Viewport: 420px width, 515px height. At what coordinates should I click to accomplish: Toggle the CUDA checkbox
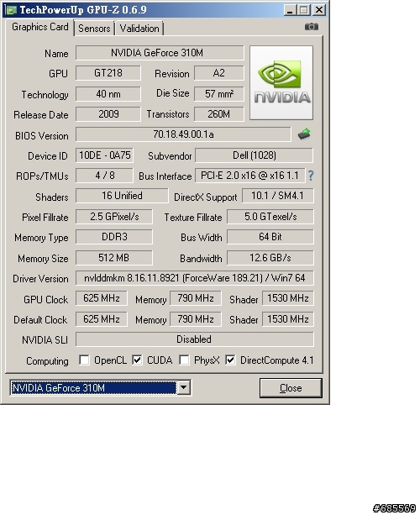point(137,360)
